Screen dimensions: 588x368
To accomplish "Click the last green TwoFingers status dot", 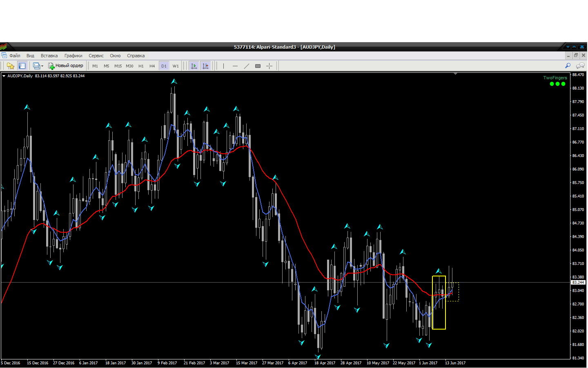I will click(x=563, y=84).
